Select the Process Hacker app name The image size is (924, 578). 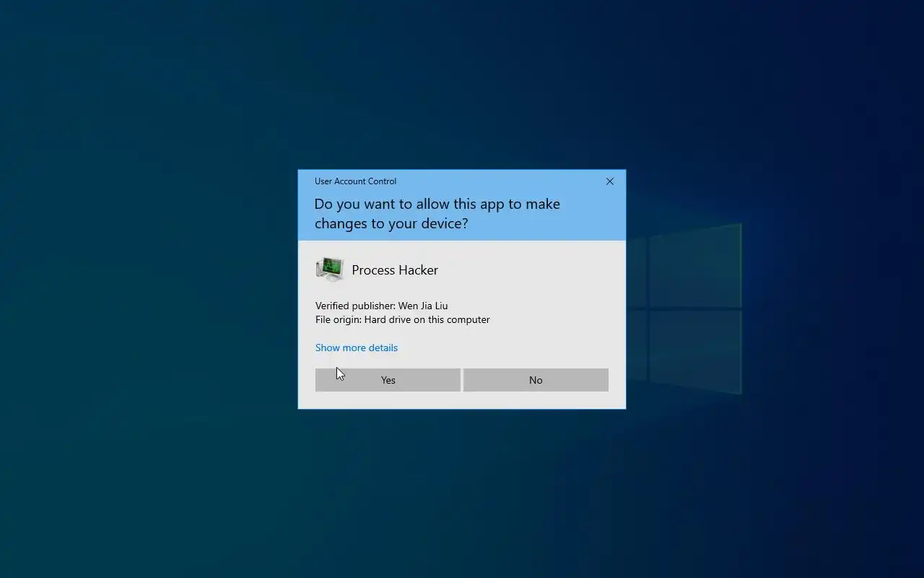[x=395, y=269]
